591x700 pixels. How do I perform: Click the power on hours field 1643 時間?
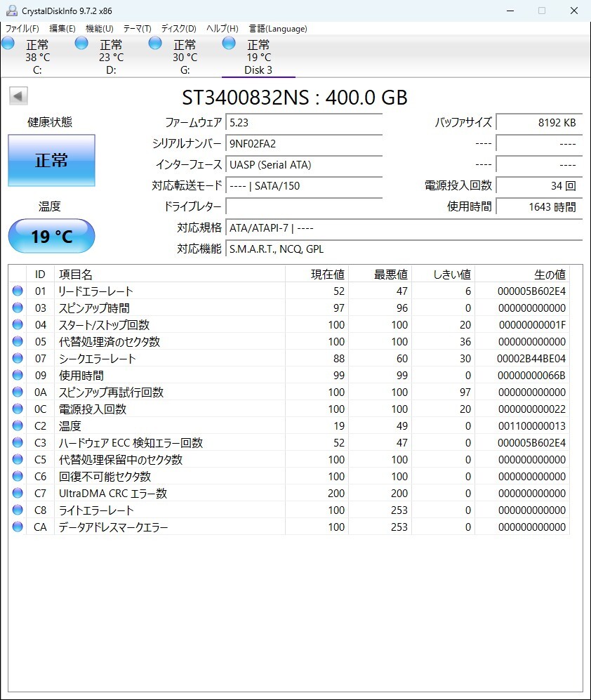[539, 206]
